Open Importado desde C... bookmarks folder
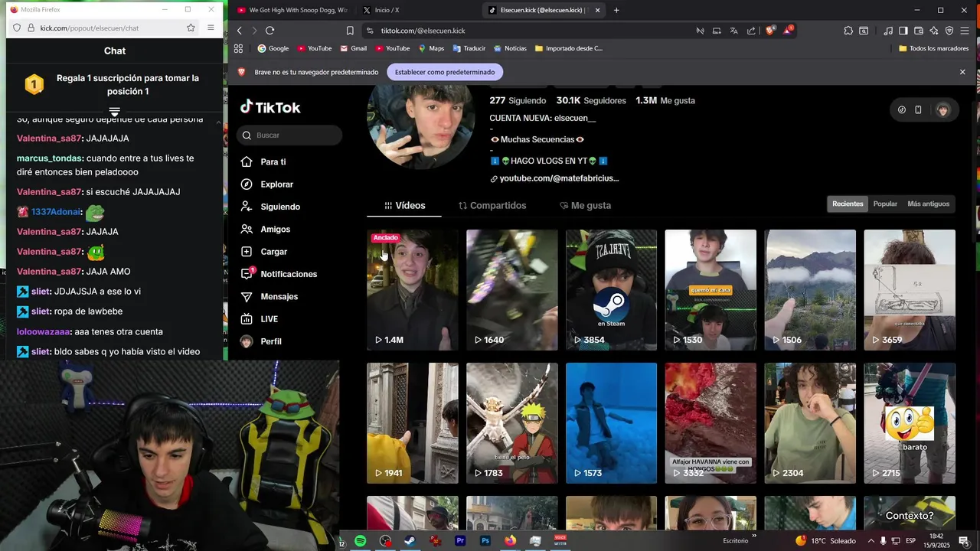 (x=569, y=48)
